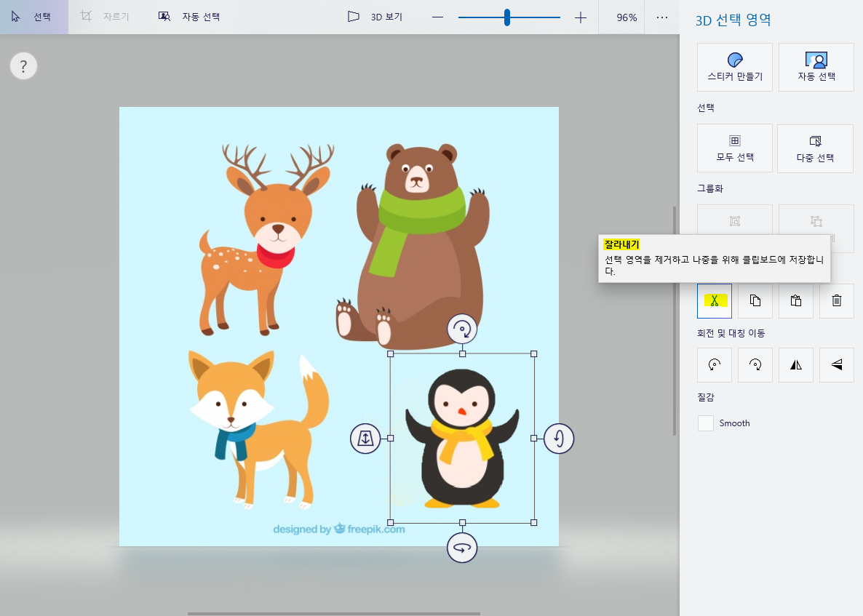Click the bottom-left resize handle of selection
The height and width of the screenshot is (616, 863).
pos(391,522)
